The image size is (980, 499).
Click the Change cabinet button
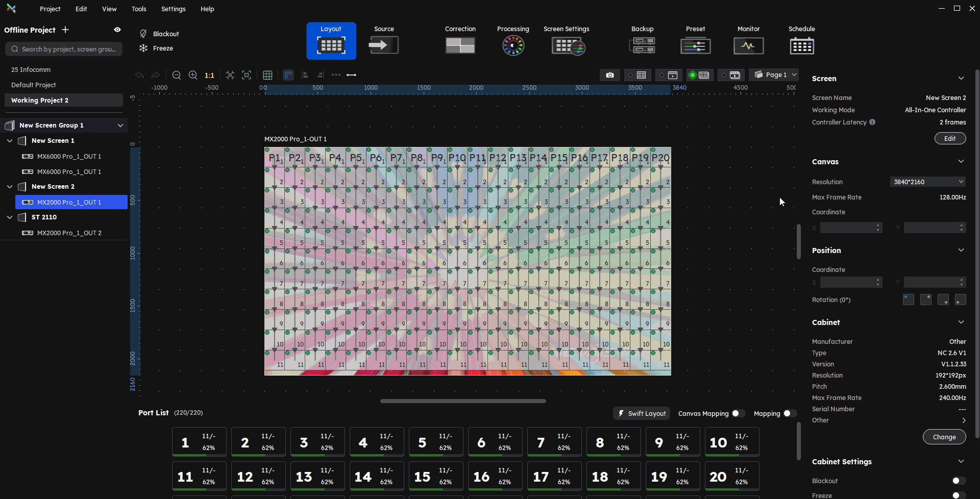coord(944,437)
